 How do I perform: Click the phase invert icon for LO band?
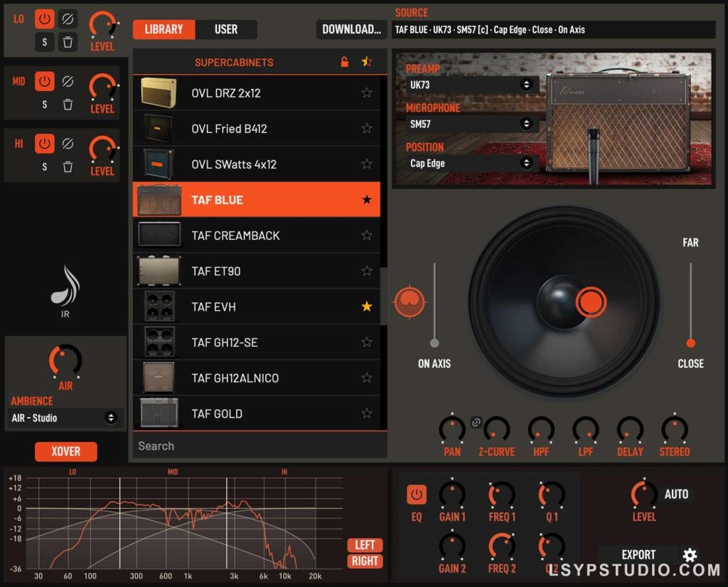(68, 19)
